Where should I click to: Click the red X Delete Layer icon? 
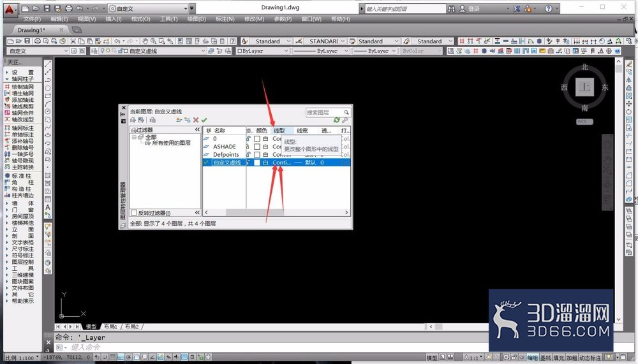point(196,120)
